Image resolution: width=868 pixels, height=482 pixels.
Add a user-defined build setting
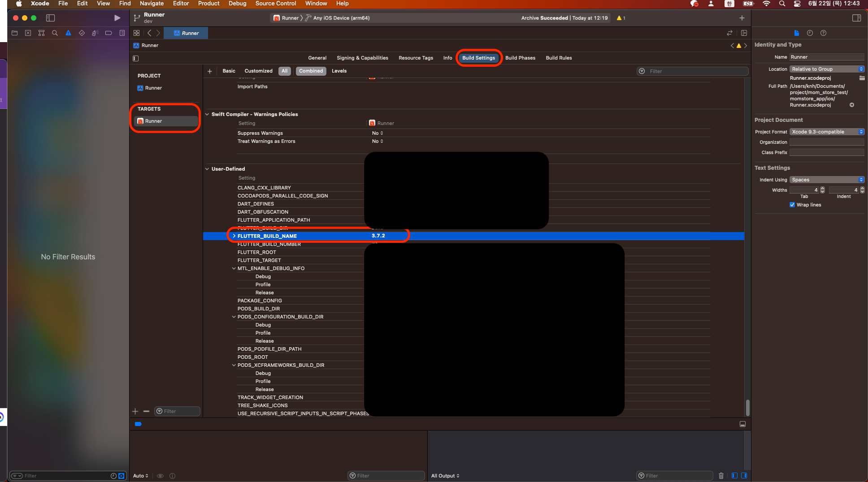[209, 71]
